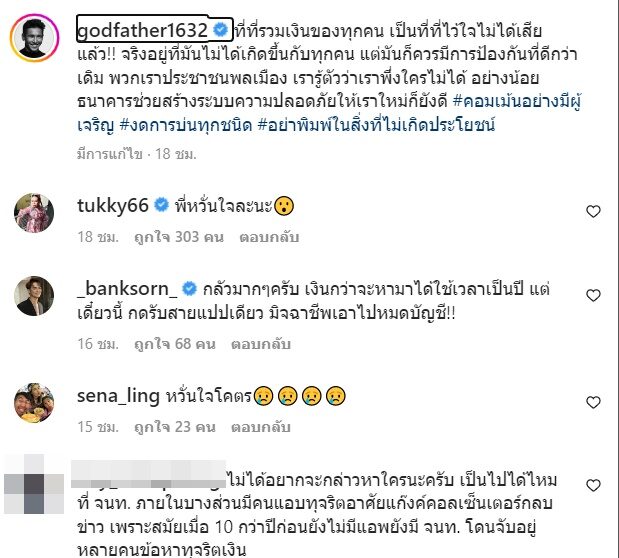
Task: Open _banksorn_ profile avatar
Action: [x=34, y=296]
